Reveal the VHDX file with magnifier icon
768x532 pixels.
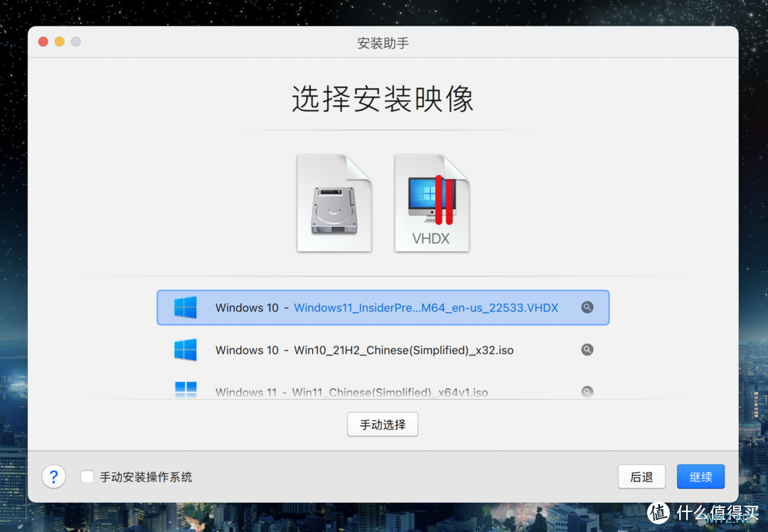point(587,307)
